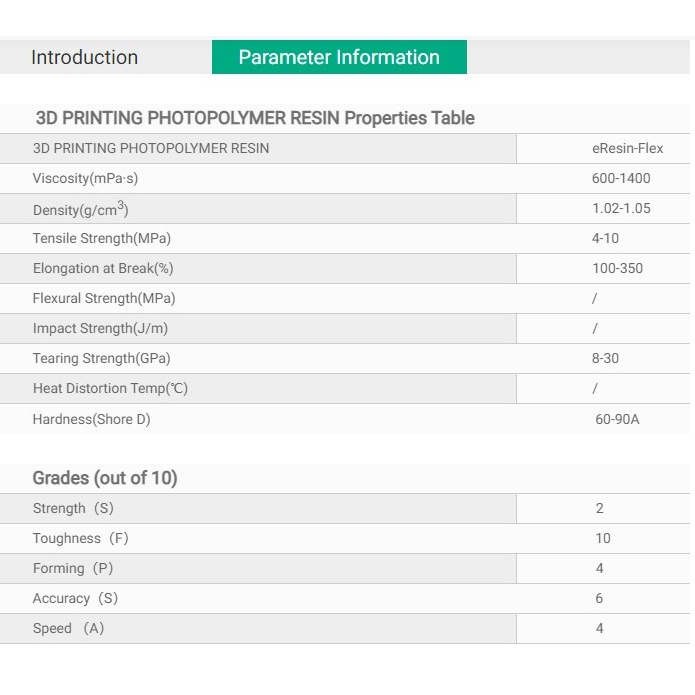Select the Parameter Information tab

pyautogui.click(x=339, y=57)
